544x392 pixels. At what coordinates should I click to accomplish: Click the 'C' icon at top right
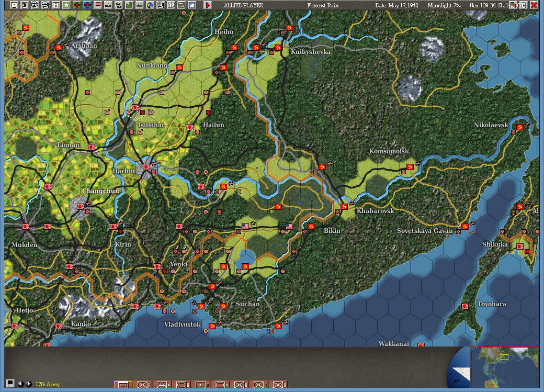click(524, 5)
